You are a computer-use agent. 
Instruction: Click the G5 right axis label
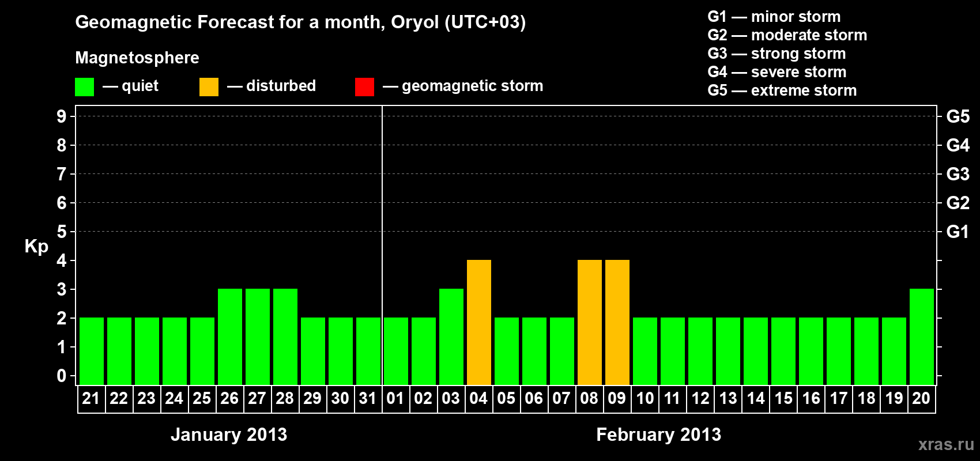958,116
